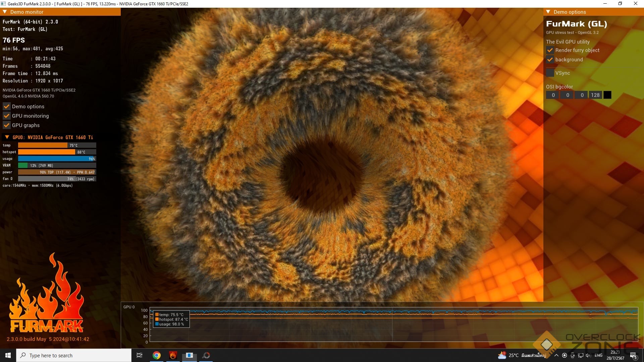Collapse the Demo monitor panel
The width and height of the screenshot is (644, 362).
5,12
